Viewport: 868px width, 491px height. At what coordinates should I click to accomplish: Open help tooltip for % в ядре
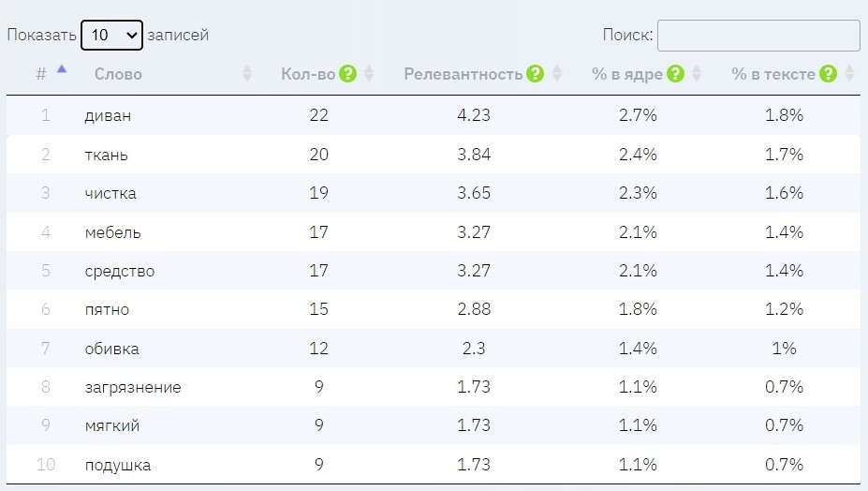[676, 74]
